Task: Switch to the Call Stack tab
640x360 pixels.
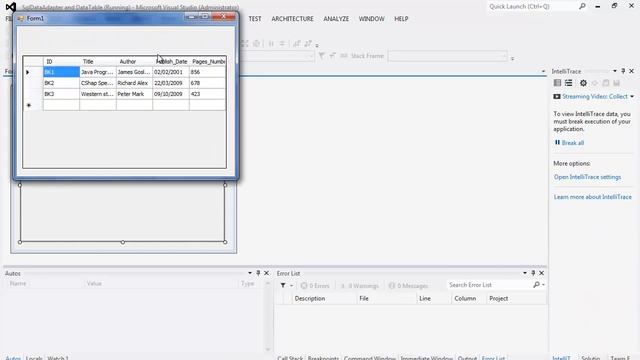Action: [290, 358]
